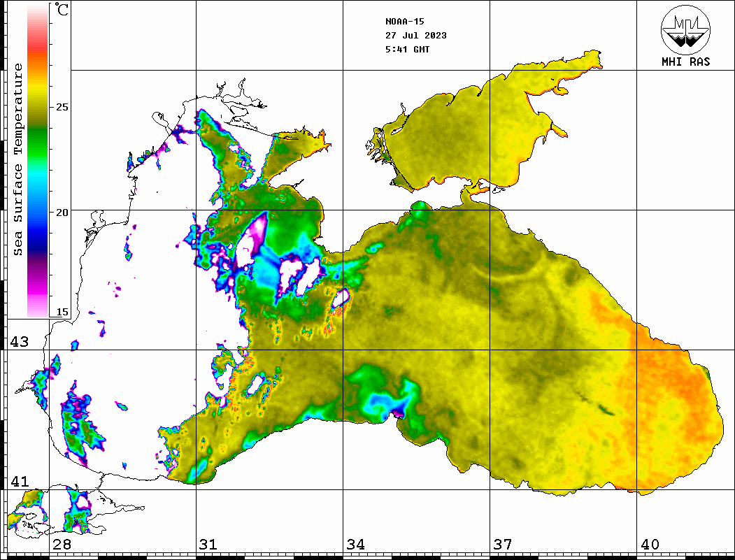
Task: Click longitude label '37'
Action: (x=503, y=544)
